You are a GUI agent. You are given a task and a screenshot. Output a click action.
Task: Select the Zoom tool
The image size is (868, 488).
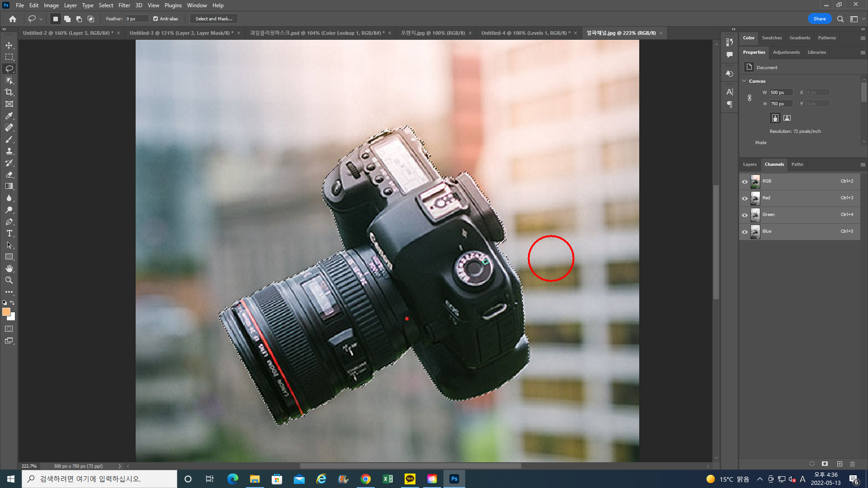pyautogui.click(x=9, y=280)
